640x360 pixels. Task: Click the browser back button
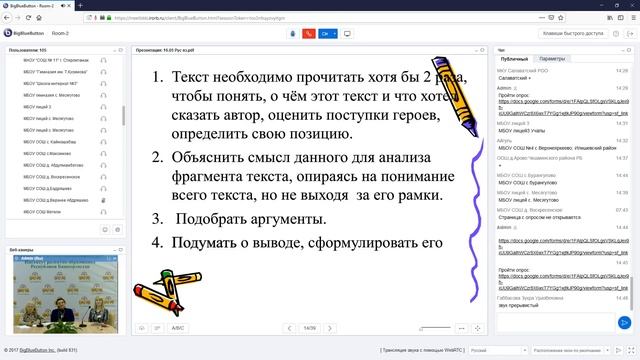[7, 18]
